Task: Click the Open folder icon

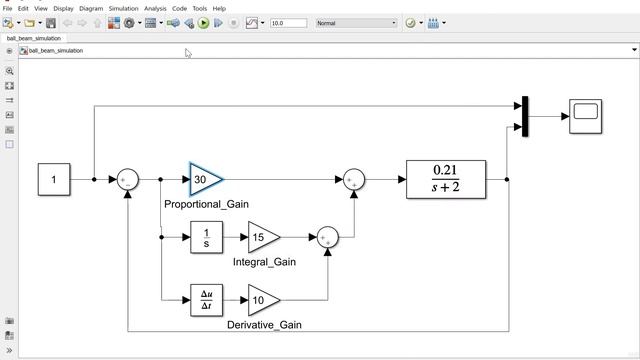Action: click(x=29, y=23)
